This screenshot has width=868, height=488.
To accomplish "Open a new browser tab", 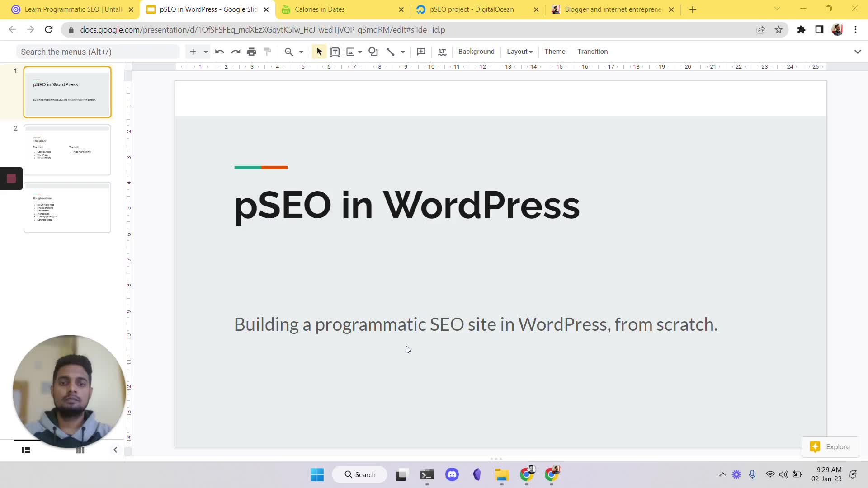I will pos(693,9).
